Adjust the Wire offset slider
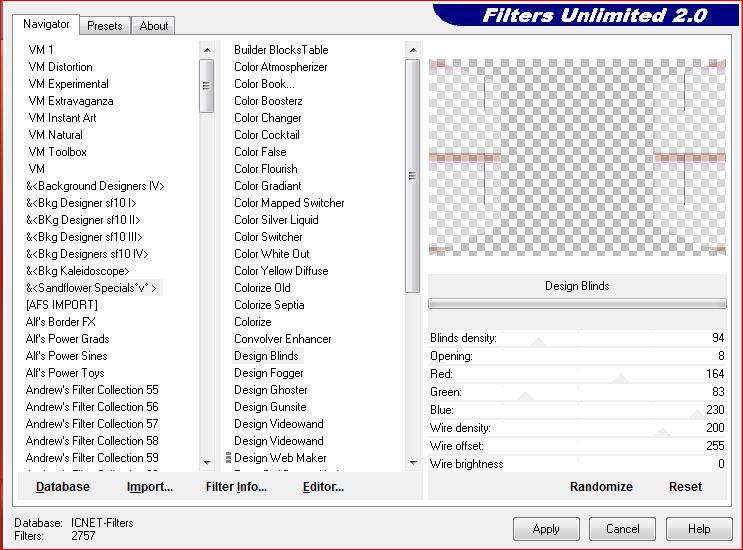This screenshot has width=743, height=550. click(577, 446)
